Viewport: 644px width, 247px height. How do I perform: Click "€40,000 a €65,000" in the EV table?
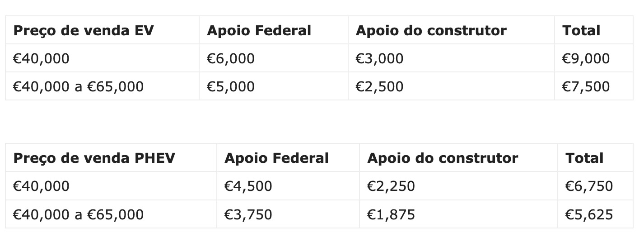(x=79, y=86)
